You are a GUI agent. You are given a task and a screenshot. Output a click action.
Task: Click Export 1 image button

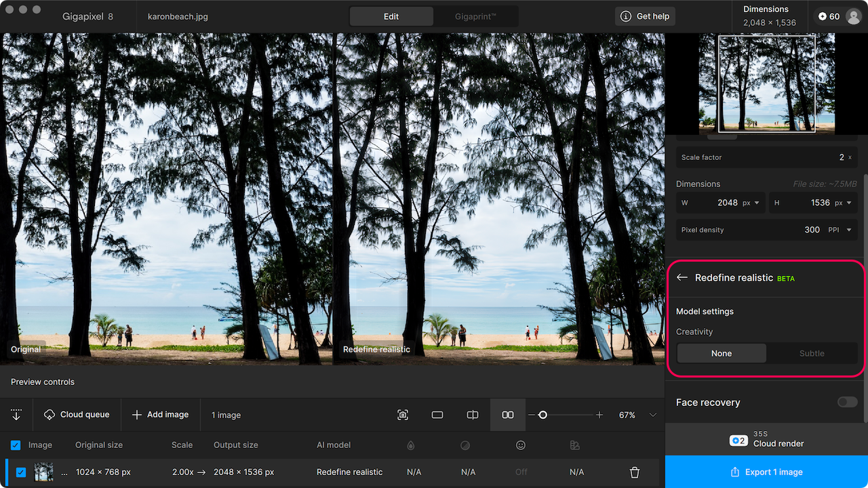pos(766,472)
